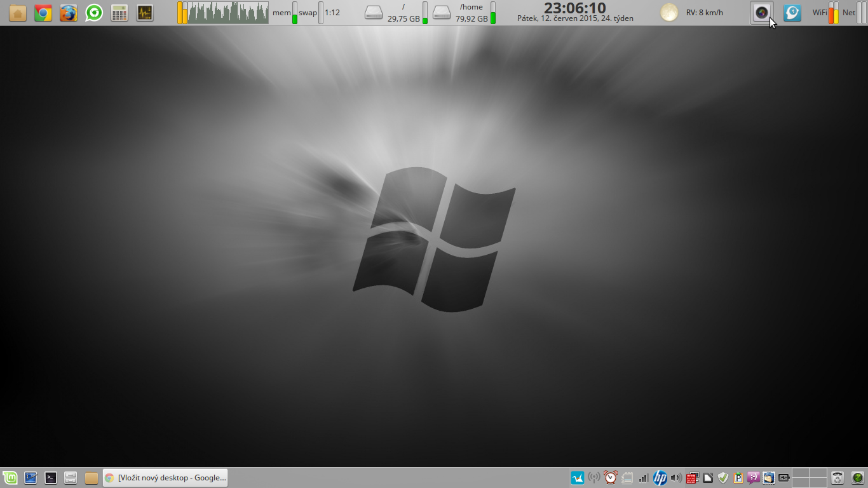Click the Net traffic monitor
This screenshot has height=488, width=868.
[x=854, y=13]
